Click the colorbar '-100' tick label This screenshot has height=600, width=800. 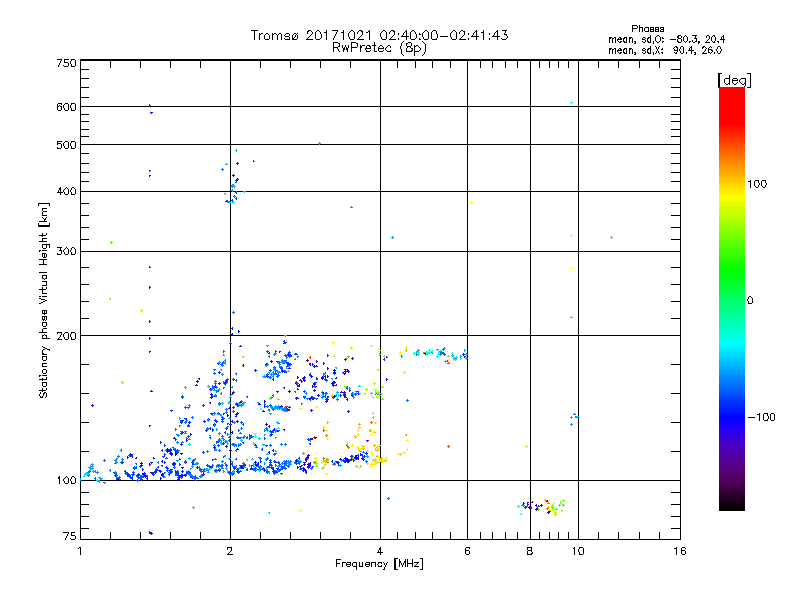coord(761,417)
